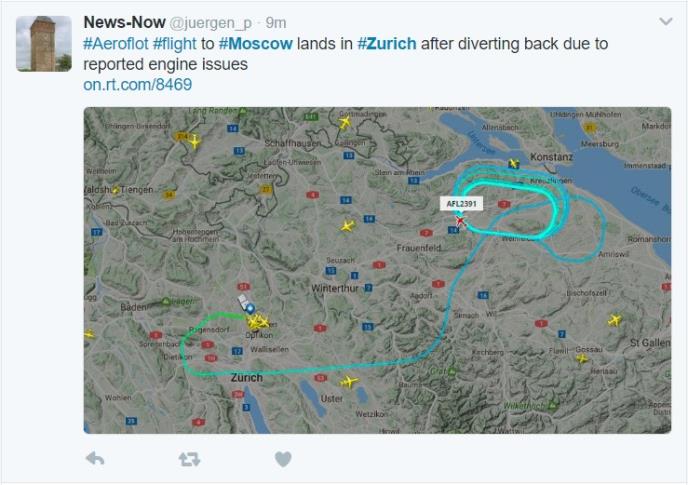Select the yellow plane near Konstanz
This screenshot has width=688, height=485.
click(x=513, y=164)
